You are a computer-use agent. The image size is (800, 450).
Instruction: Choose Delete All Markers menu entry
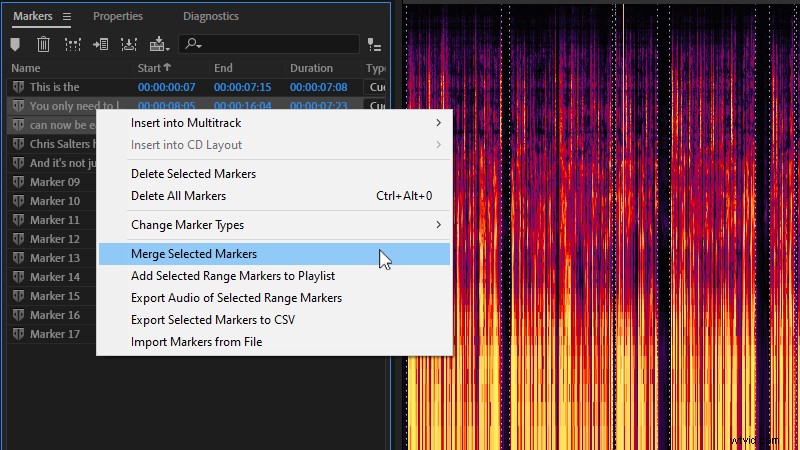pyautogui.click(x=274, y=196)
